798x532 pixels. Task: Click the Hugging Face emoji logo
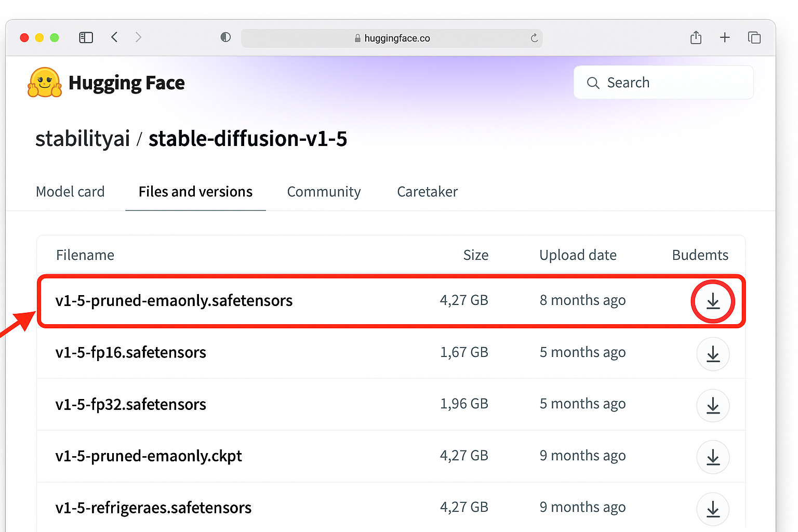point(45,83)
